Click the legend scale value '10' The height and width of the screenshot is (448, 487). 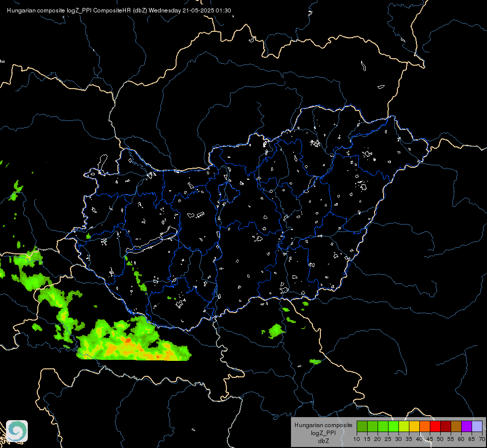click(357, 440)
